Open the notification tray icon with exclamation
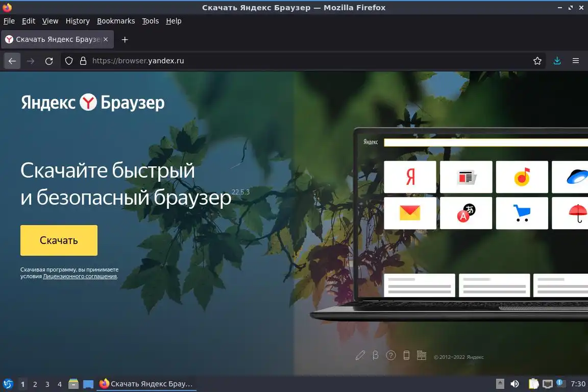 pos(560,383)
